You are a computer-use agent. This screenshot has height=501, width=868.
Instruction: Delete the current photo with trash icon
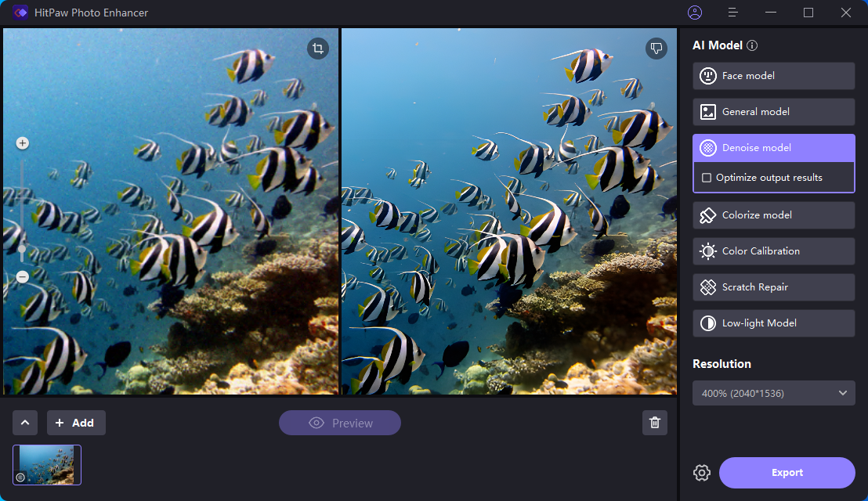[655, 422]
